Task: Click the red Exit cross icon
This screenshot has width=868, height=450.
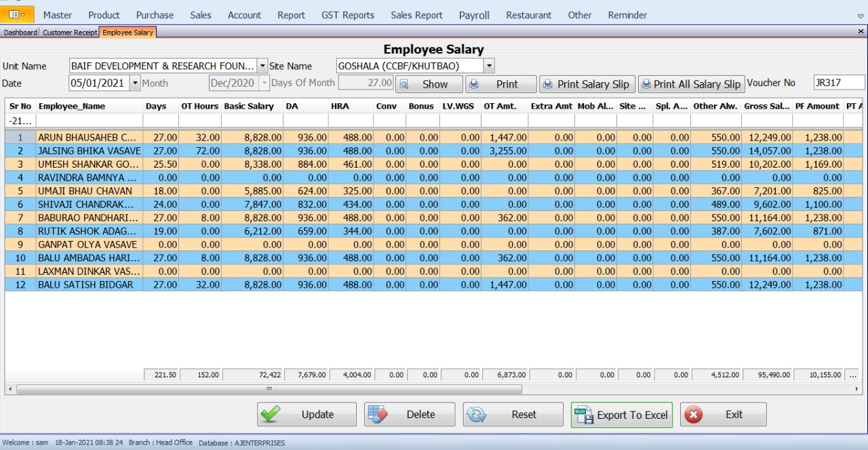Action: [x=694, y=415]
